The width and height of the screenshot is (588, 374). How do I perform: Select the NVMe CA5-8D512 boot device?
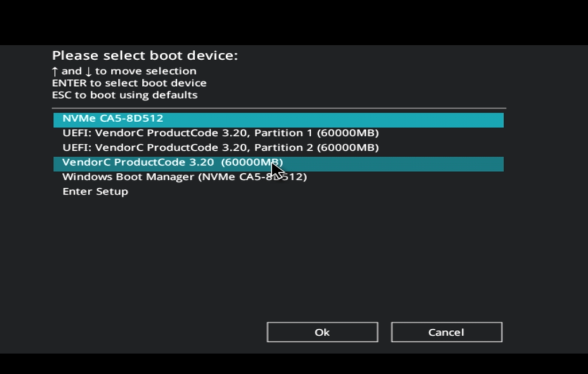click(278, 120)
